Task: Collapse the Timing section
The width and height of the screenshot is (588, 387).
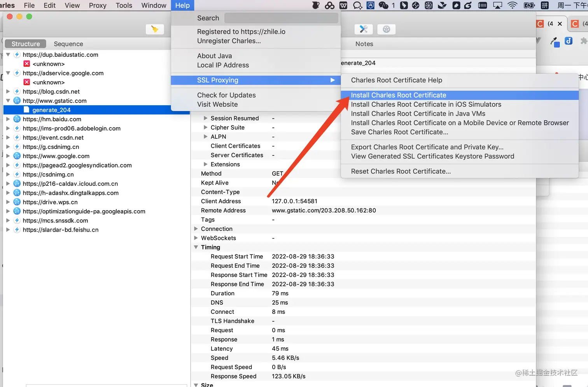Action: (196, 247)
